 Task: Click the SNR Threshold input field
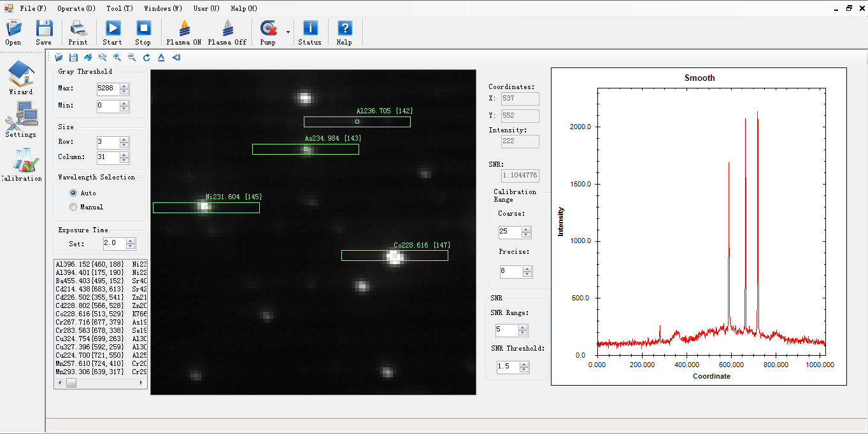pyautogui.click(x=508, y=367)
